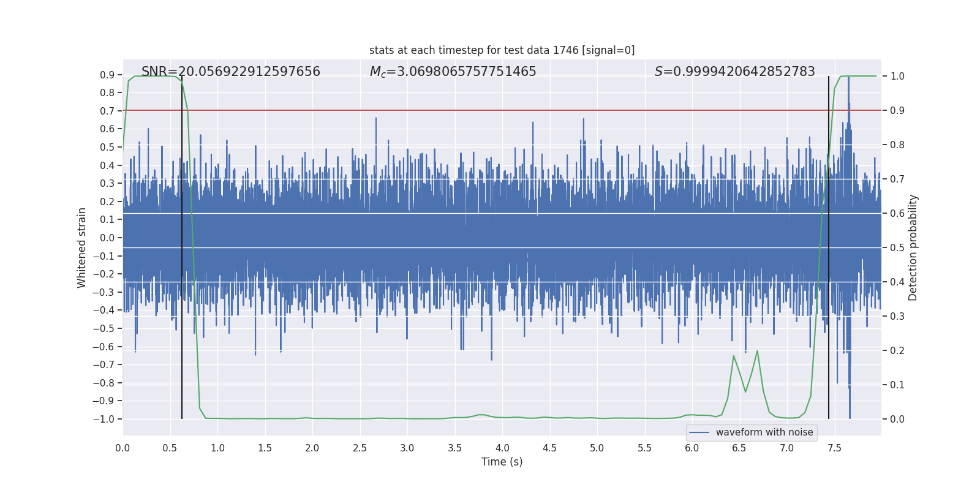The width and height of the screenshot is (980, 490).
Task: Select the S=0.9999 score annotation
Action: [x=734, y=72]
